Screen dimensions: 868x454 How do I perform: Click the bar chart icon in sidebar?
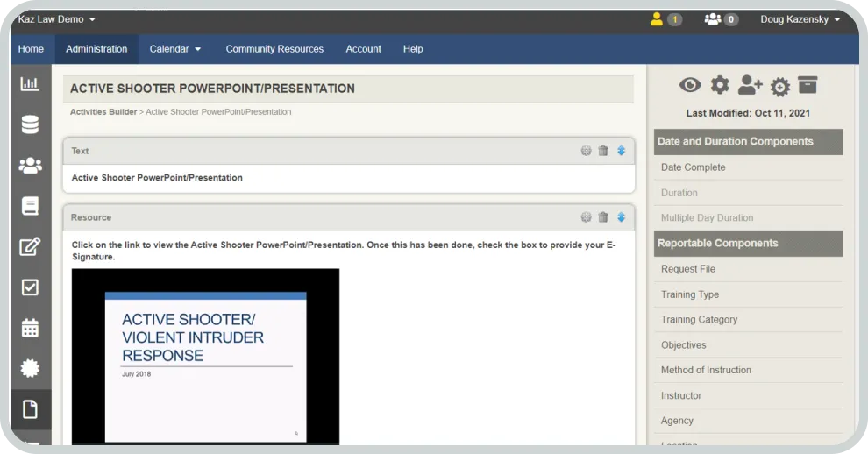(30, 84)
